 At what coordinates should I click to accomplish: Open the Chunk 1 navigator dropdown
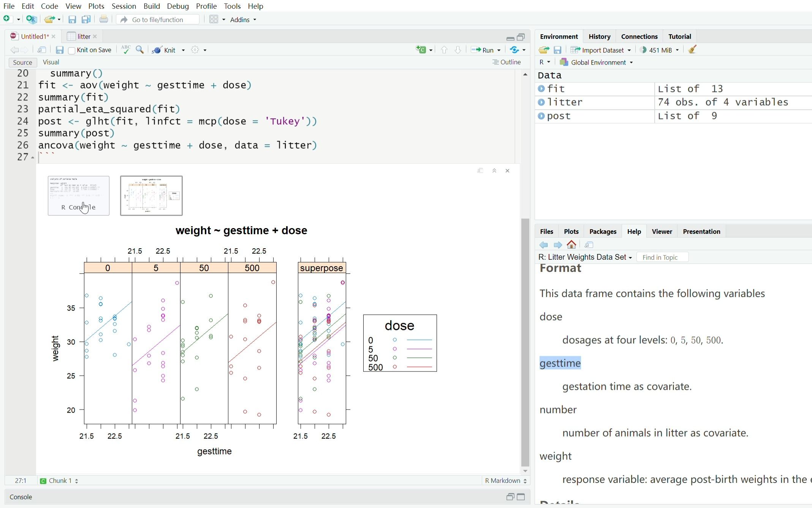[59, 481]
